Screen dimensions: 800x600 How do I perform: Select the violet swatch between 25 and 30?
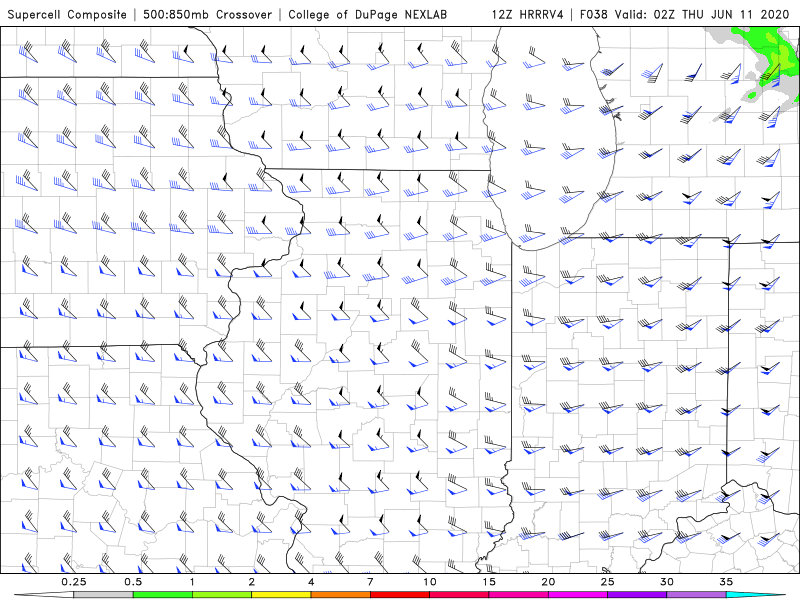(x=637, y=595)
